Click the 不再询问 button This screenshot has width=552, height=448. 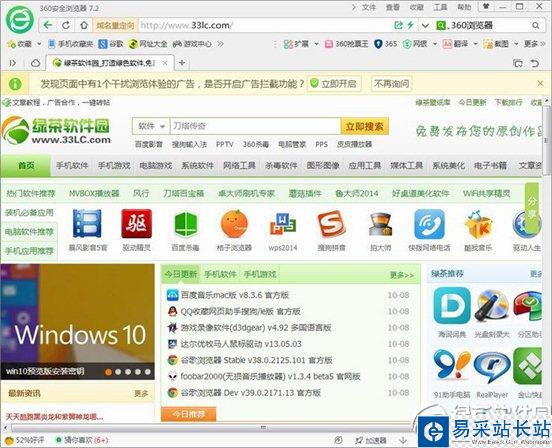click(391, 84)
